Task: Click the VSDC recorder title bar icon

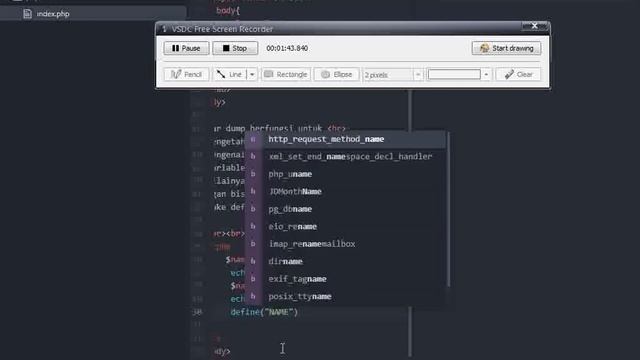Action: [164, 29]
